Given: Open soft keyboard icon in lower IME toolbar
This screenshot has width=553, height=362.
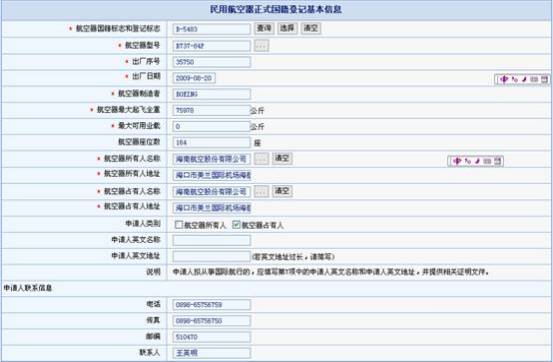Looking at the screenshot, I should 487,161.
